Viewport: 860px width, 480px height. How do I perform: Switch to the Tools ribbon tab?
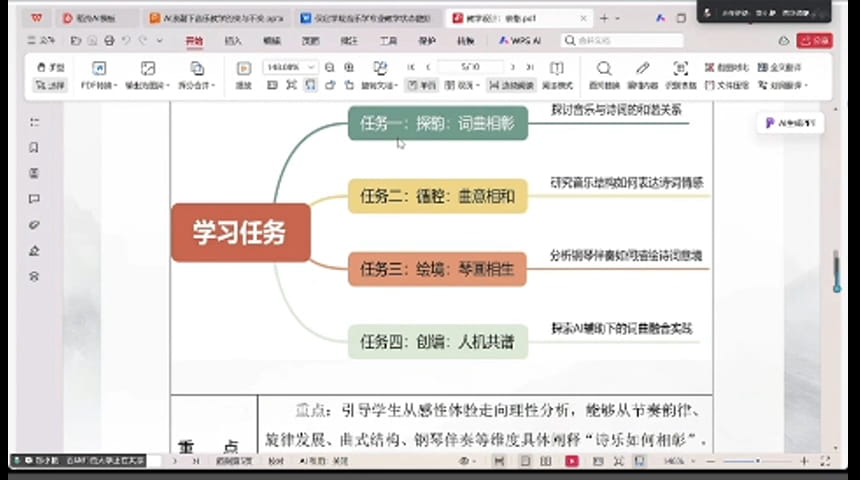pos(388,41)
